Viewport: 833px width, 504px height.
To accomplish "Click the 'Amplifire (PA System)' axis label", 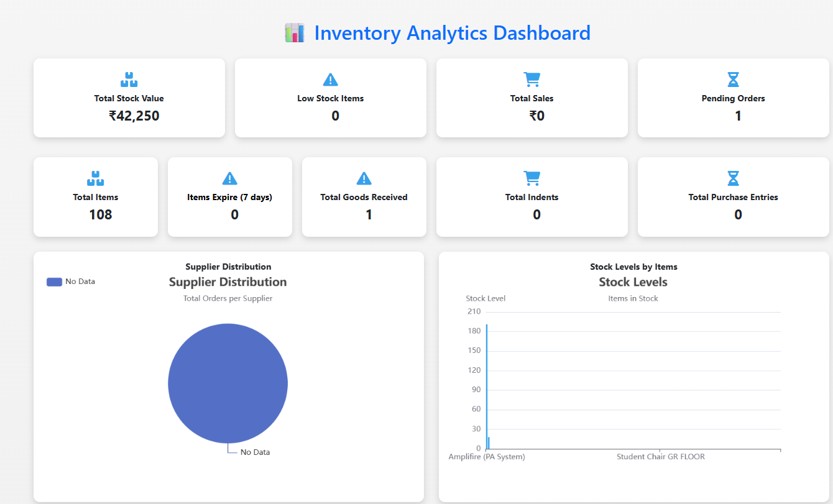I will tap(487, 457).
